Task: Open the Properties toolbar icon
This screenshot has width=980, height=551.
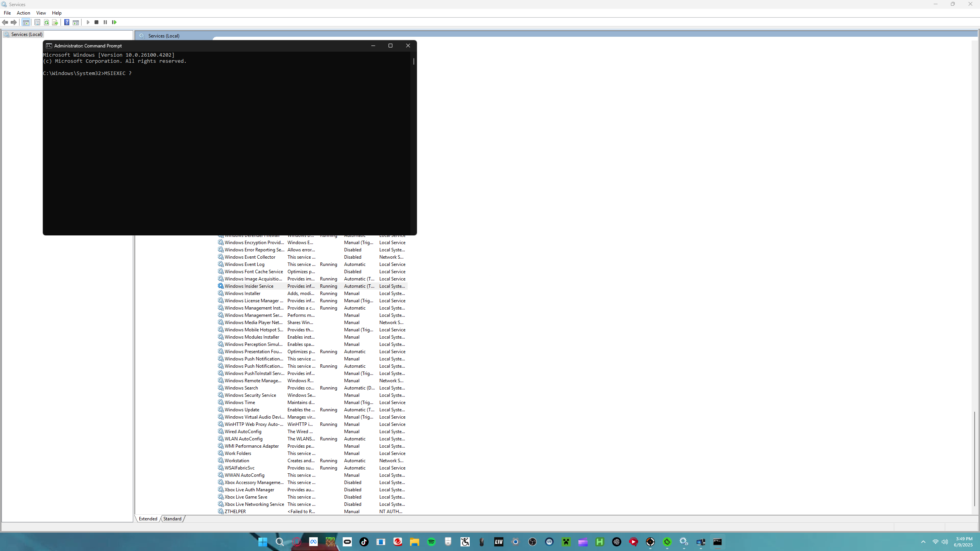Action: [x=37, y=23]
